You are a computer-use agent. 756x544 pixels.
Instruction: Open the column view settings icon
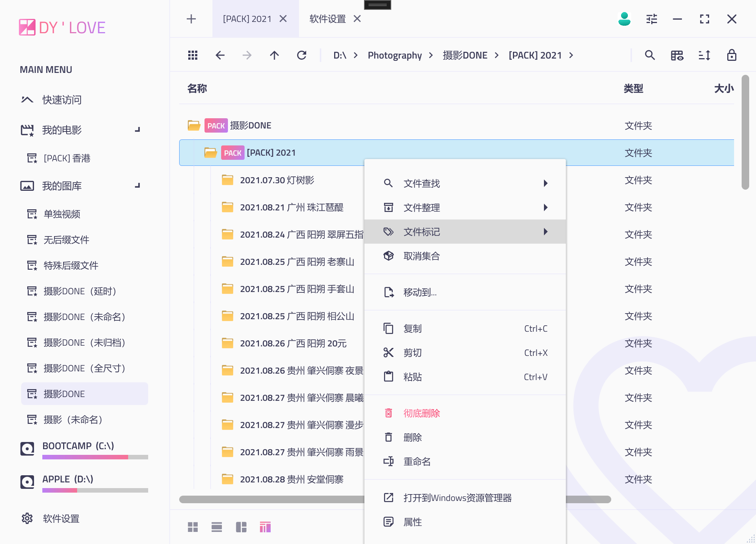point(677,56)
